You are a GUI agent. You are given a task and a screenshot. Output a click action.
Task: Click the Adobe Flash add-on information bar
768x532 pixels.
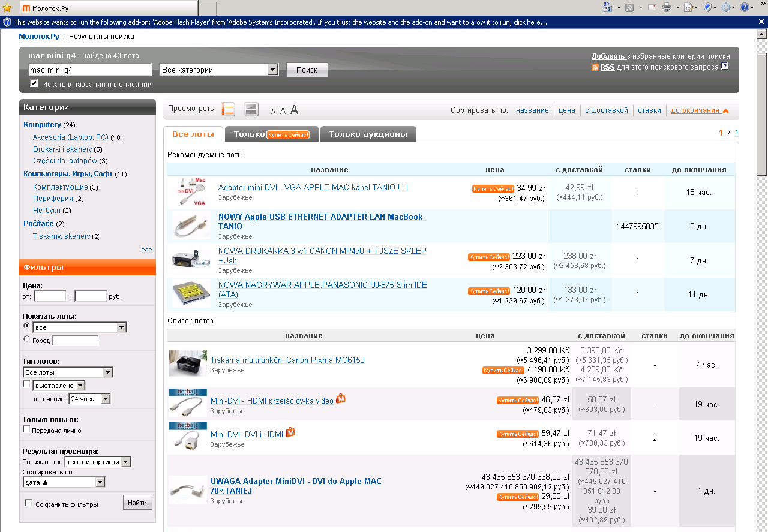tap(384, 22)
